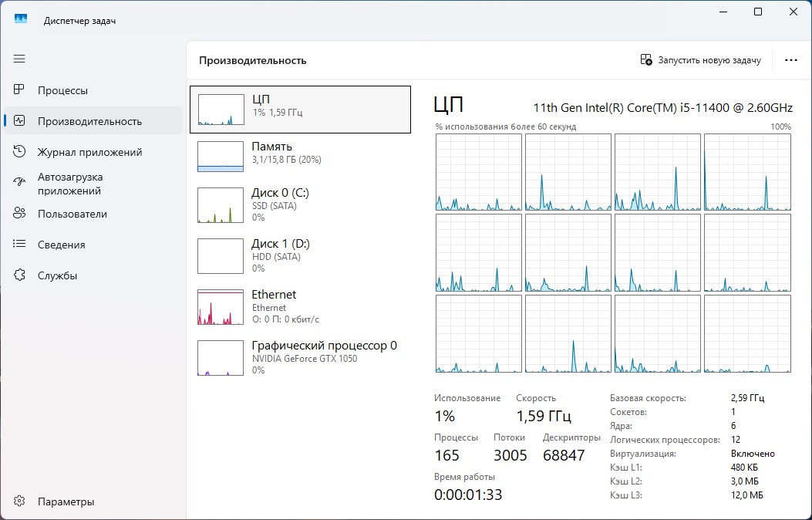Open the Службы page
The height and width of the screenshot is (520, 812).
[93, 275]
